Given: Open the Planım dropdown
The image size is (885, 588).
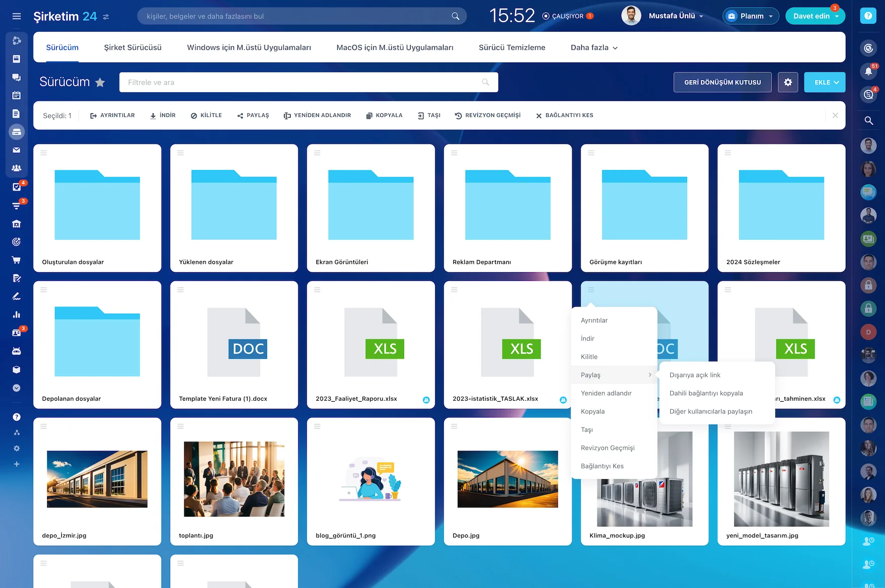Looking at the screenshot, I should tap(751, 16).
